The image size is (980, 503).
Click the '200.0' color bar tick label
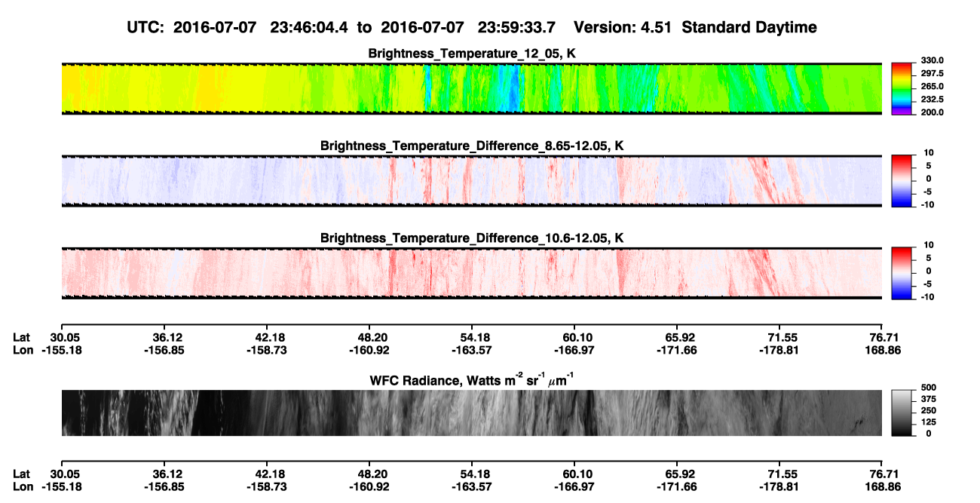(x=932, y=112)
